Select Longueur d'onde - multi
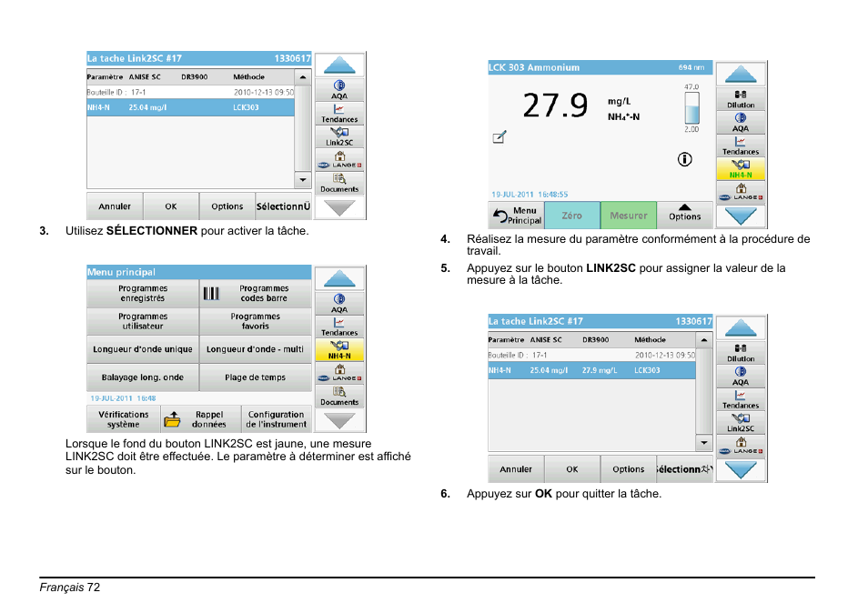Screen dimensions: 868x613 coord(255,349)
